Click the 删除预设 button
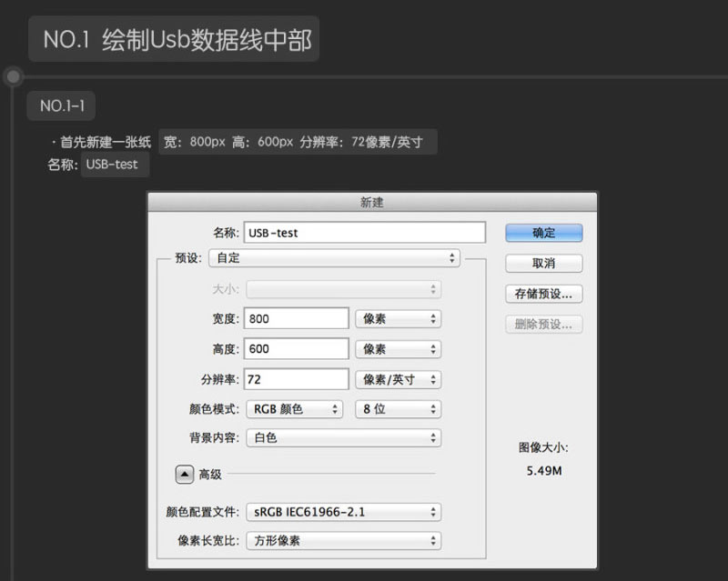Screen dimensions: 728x581 543,324
